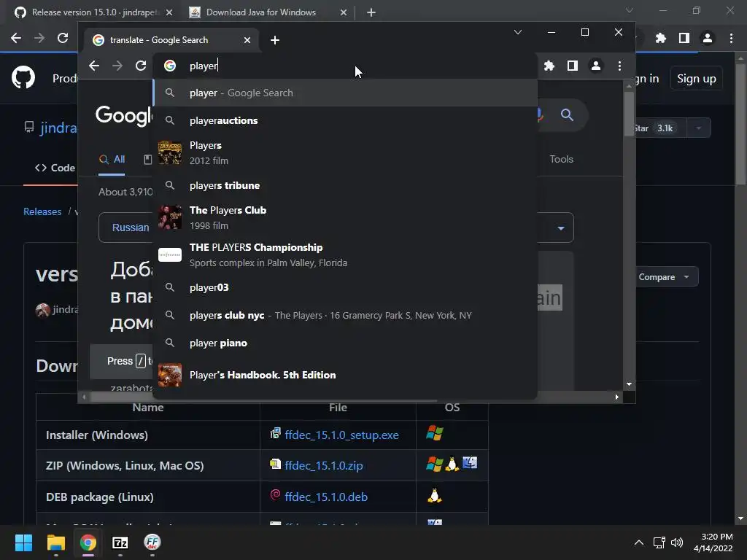Choose the 'player piano' suggestion
Screen dimensions: 747x560
(x=345, y=343)
